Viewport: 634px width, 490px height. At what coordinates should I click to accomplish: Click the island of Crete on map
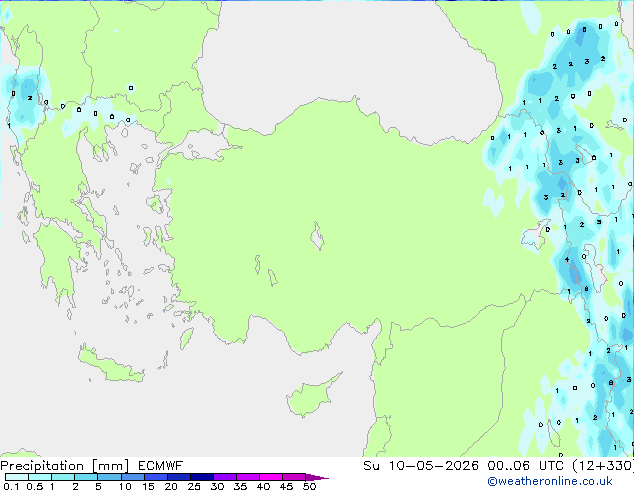[111, 367]
